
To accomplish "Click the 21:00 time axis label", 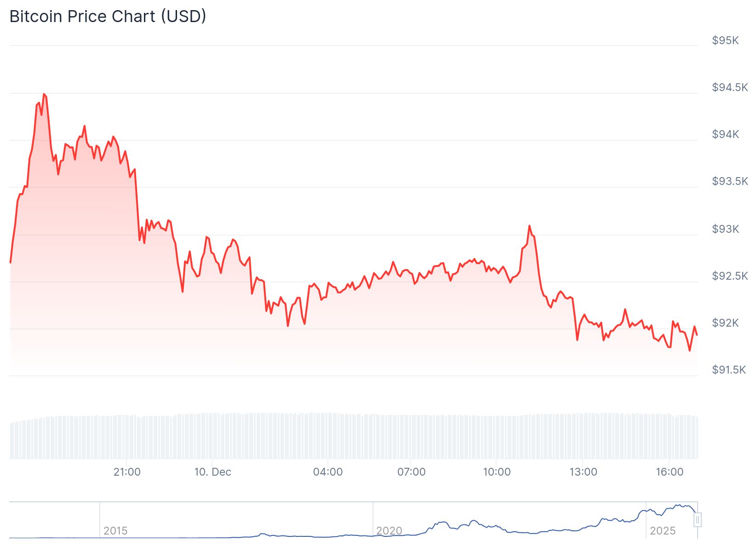I will (x=127, y=472).
